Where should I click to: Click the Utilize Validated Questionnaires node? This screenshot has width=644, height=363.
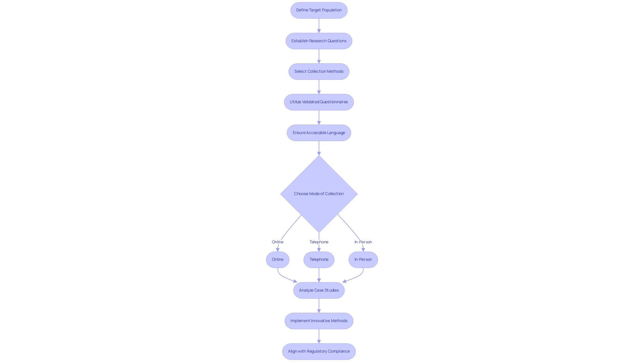(318, 102)
